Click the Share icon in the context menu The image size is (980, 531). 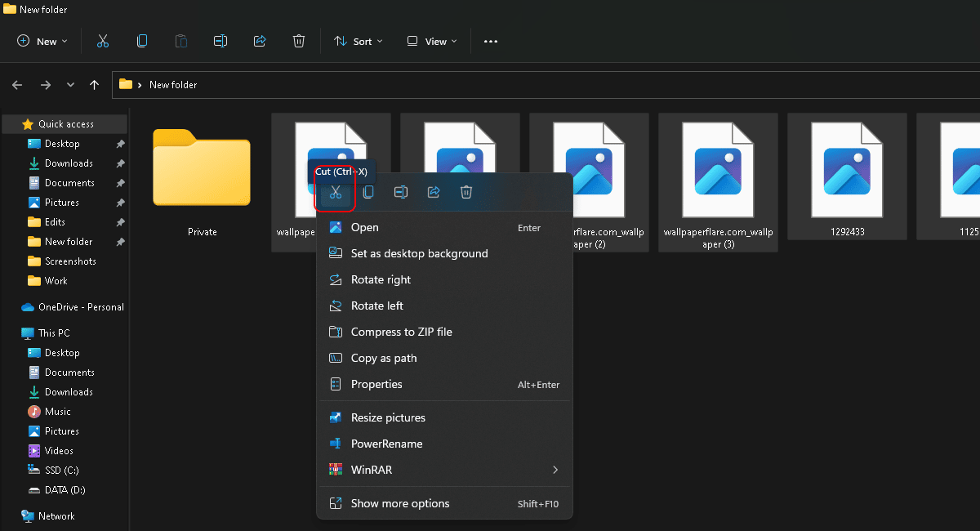[x=434, y=192]
